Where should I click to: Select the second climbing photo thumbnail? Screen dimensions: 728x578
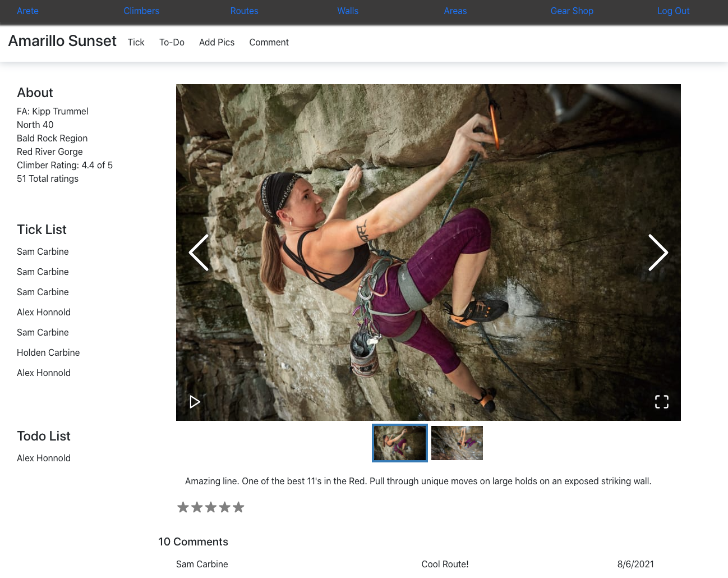point(457,443)
